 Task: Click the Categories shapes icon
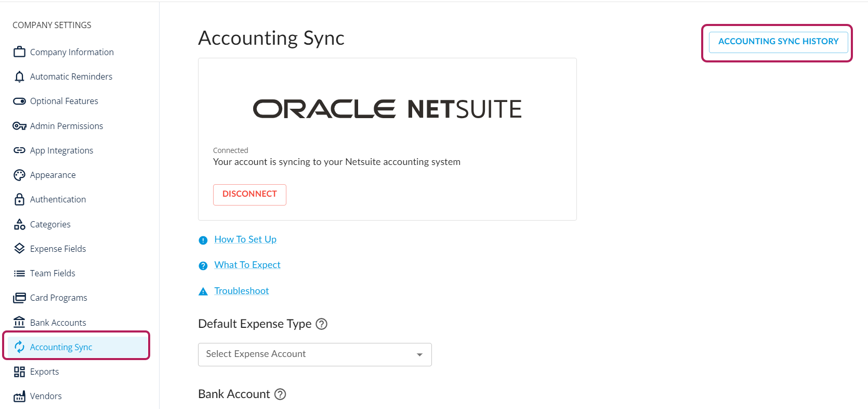19,224
